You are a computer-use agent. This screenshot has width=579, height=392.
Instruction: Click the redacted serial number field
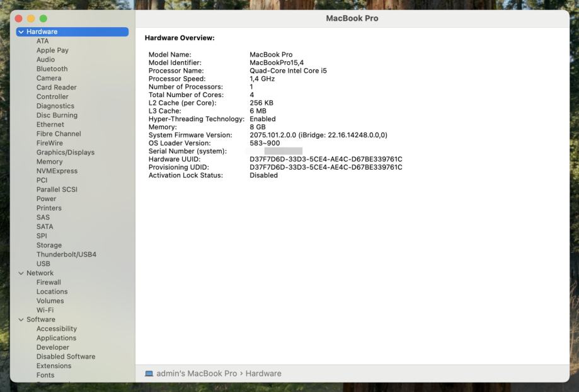tap(275, 151)
